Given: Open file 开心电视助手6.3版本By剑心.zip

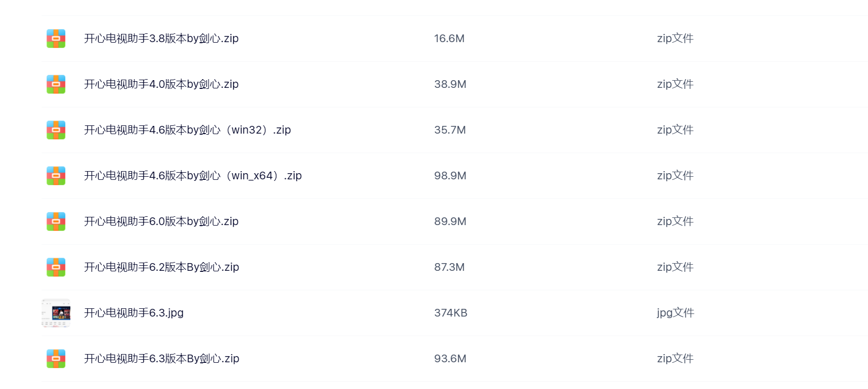Looking at the screenshot, I should pos(162,359).
